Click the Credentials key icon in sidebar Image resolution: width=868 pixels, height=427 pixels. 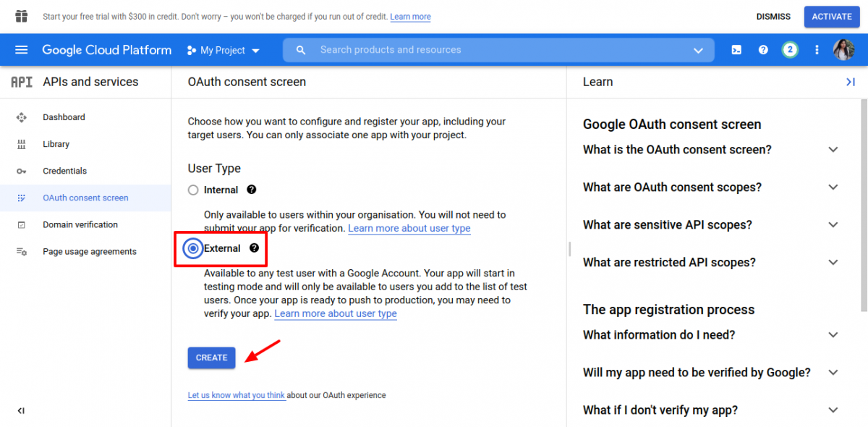22,171
